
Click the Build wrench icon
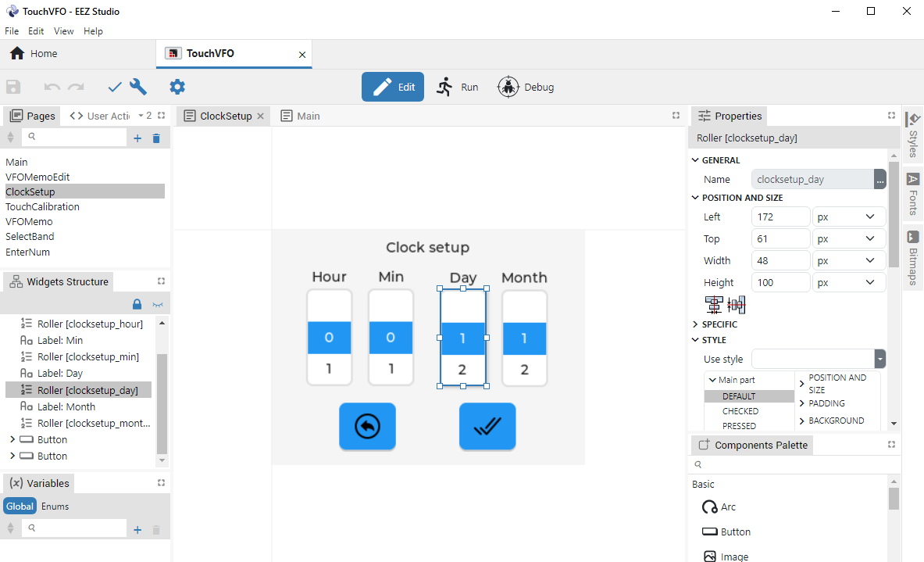tap(138, 87)
